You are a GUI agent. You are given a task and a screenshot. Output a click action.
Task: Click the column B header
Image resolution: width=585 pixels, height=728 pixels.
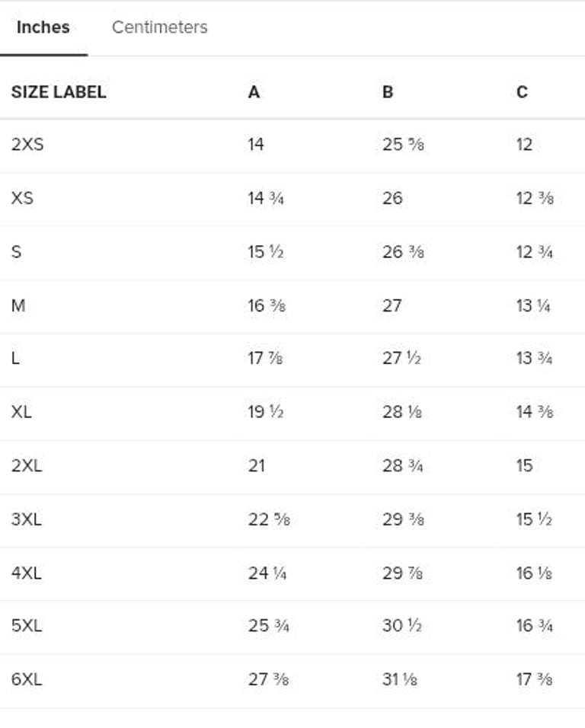(x=388, y=92)
